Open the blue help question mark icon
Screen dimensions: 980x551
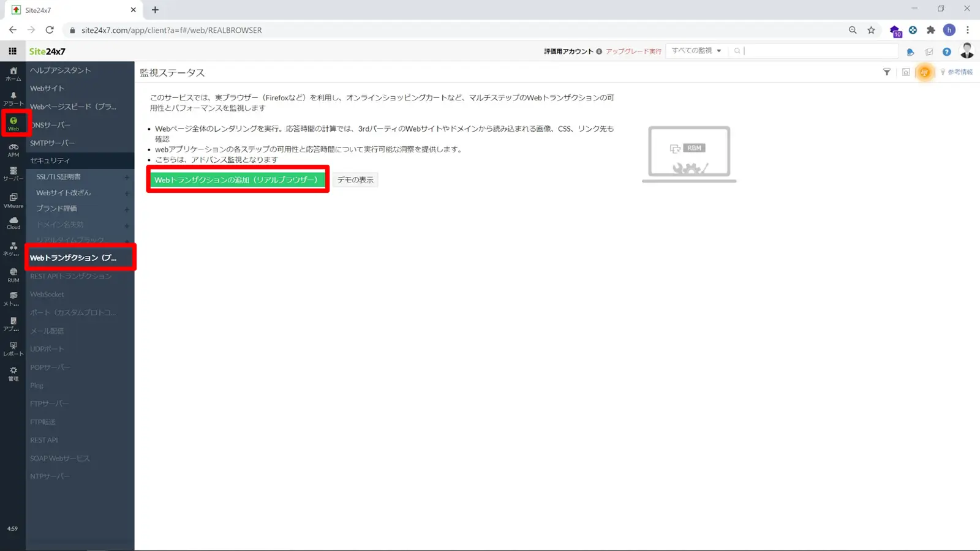coord(946,51)
